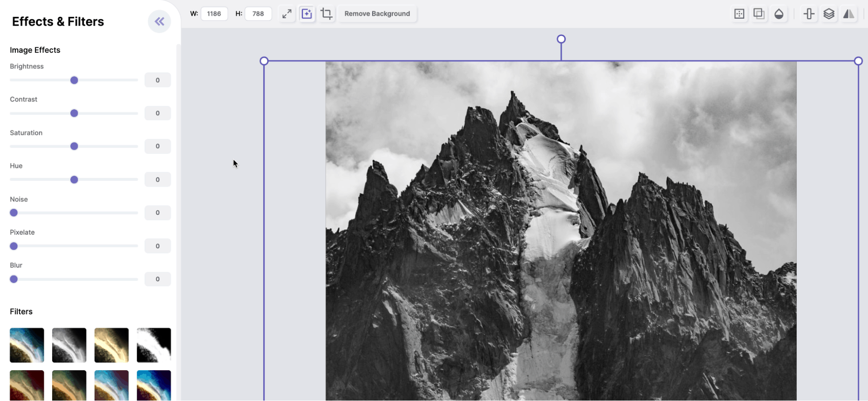Image resolution: width=868 pixels, height=401 pixels.
Task: Click the Saturation slider handle
Action: [74, 146]
